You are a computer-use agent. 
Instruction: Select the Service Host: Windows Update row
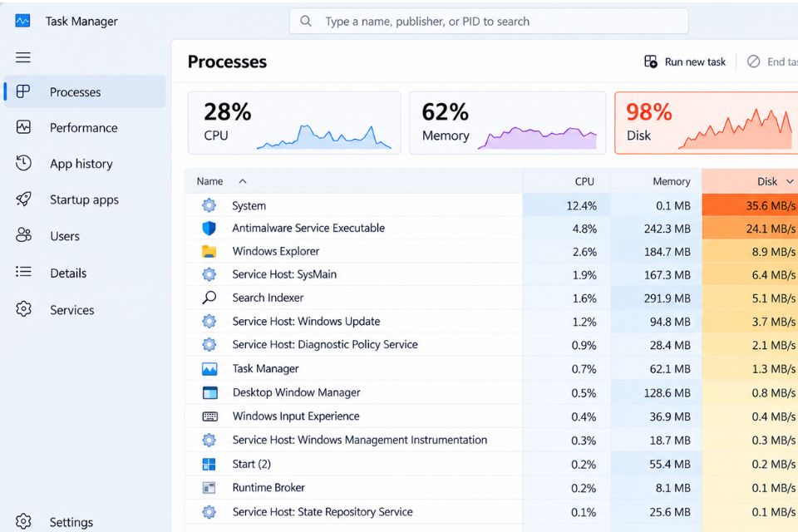[x=491, y=321]
